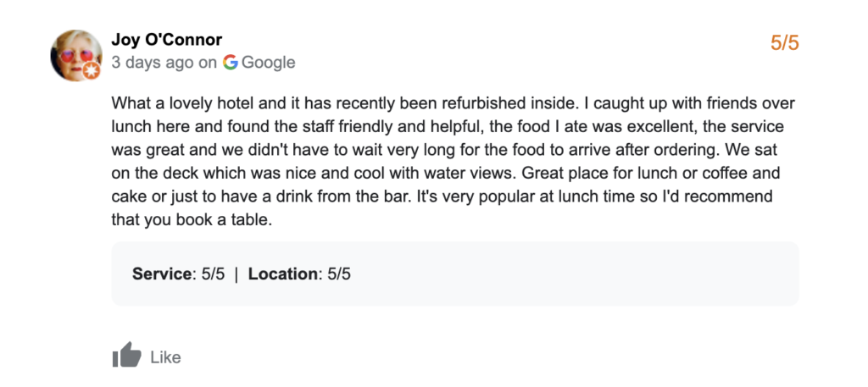Click the thumbs-up icon
This screenshot has width=868, height=387.
[x=126, y=356]
